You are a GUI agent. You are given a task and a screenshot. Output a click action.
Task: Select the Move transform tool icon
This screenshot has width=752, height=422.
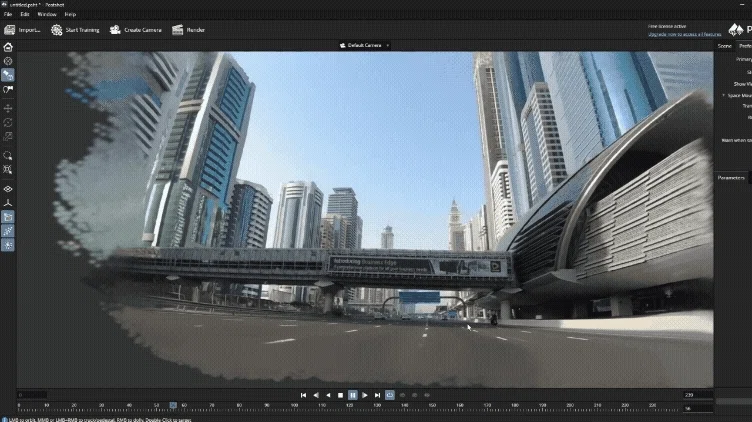point(8,108)
